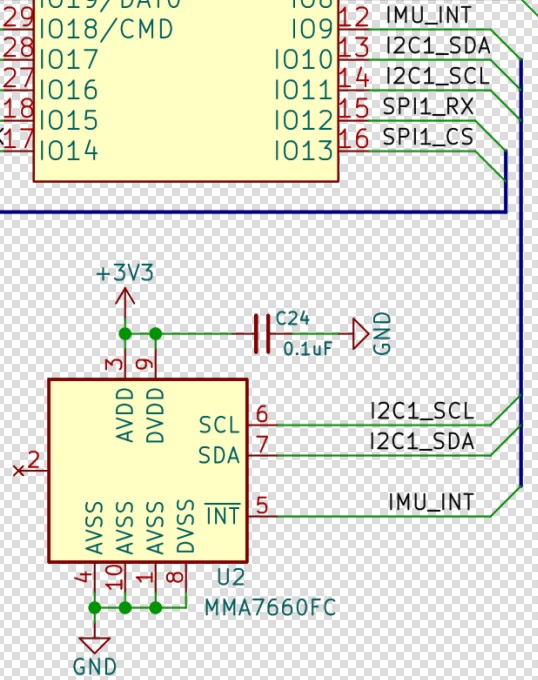The width and height of the screenshot is (538, 680).
Task: Select the INT pin of U2
Action: click(222, 515)
